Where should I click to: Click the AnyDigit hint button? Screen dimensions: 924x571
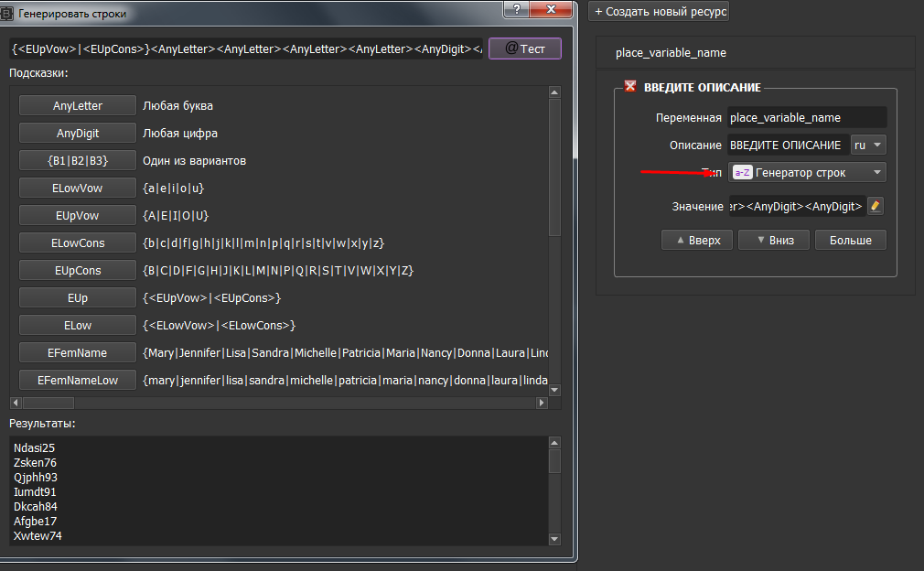[77, 133]
